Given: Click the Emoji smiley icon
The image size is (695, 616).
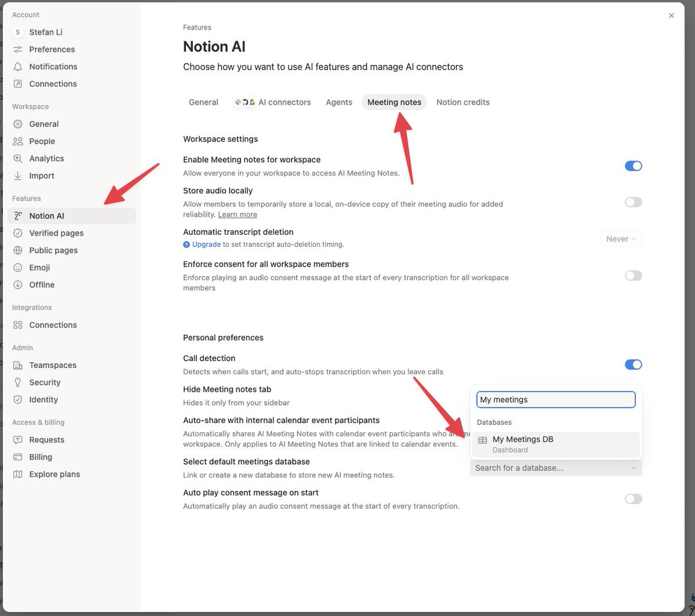Looking at the screenshot, I should pyautogui.click(x=18, y=268).
